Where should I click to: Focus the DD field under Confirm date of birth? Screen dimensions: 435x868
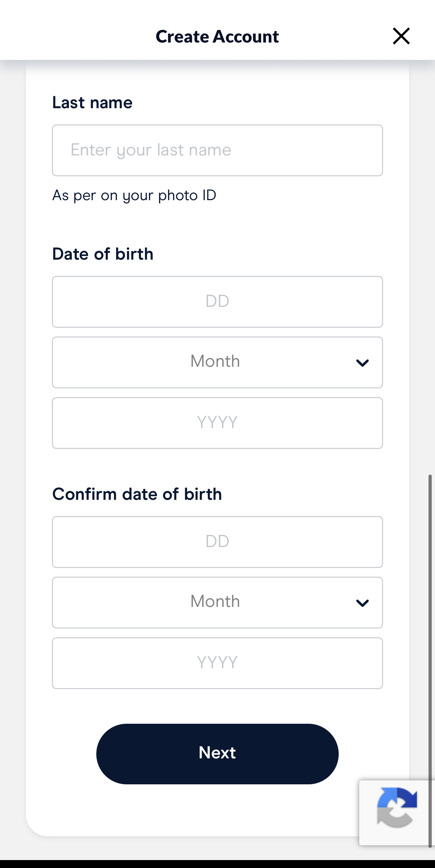[217, 542]
